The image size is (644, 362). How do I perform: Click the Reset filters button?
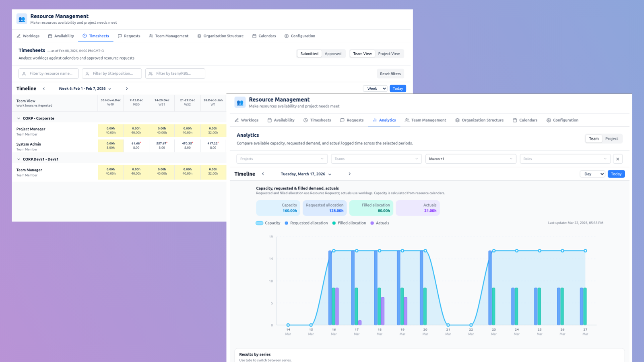click(x=390, y=74)
